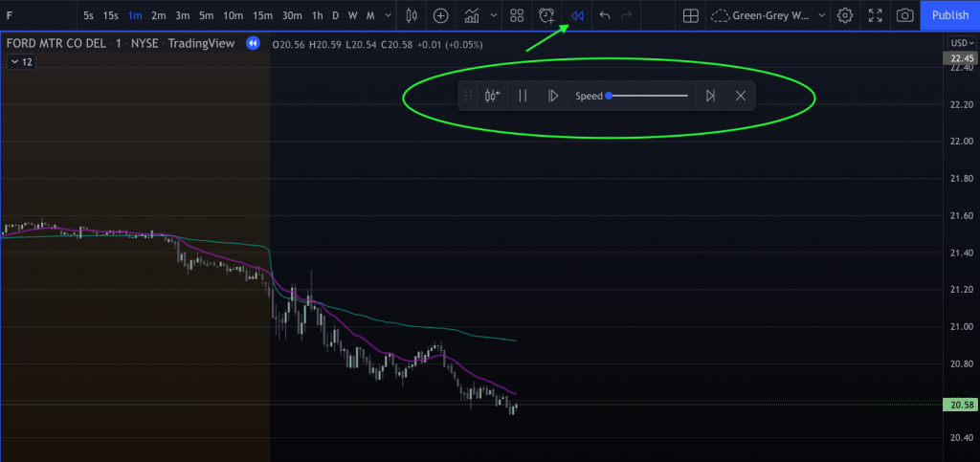
Task: Expand the indicators favorites dropdown arrow
Action: (494, 15)
